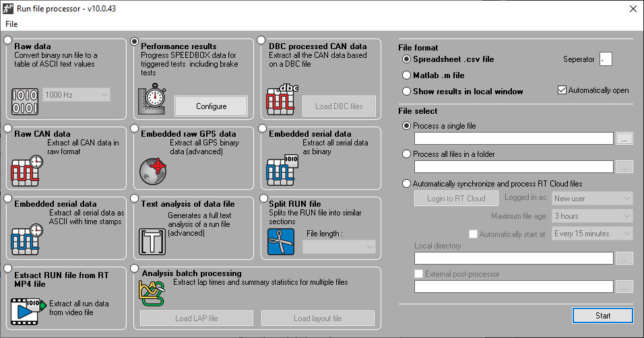Select the Matlab .m file format option
Viewport: 644px width, 338px height.
click(407, 75)
